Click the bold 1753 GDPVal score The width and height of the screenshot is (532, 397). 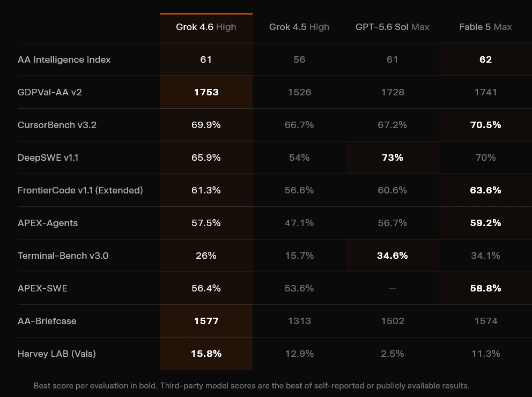tap(206, 92)
